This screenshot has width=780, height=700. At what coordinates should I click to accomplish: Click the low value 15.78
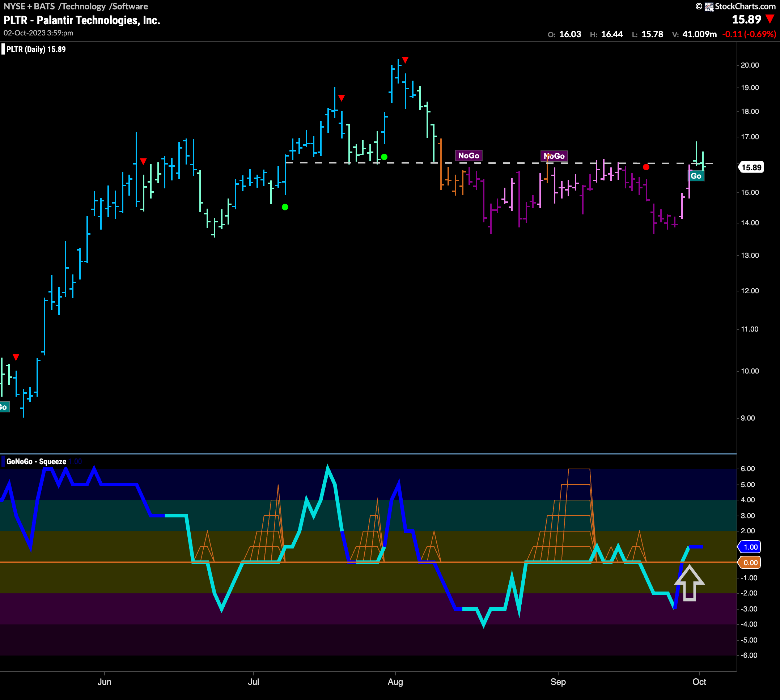coord(652,34)
